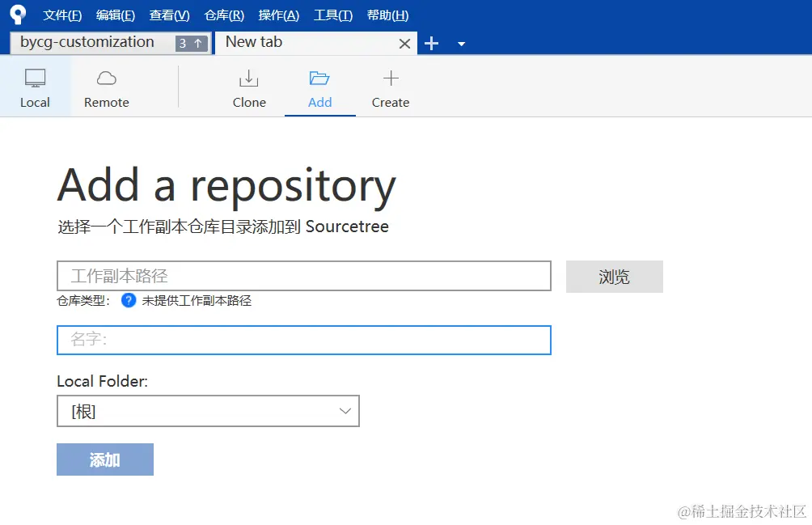
Task: Open the 工具(T) menu
Action: tap(333, 15)
